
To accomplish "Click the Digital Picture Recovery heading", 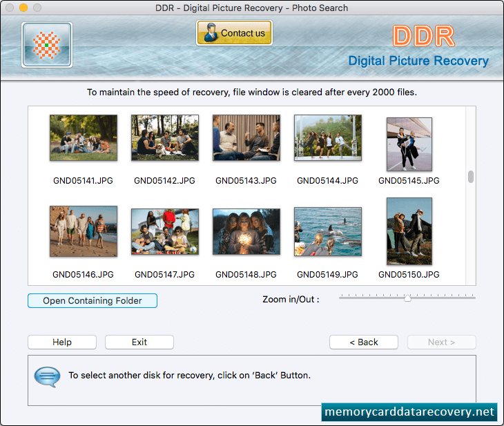I will (418, 61).
